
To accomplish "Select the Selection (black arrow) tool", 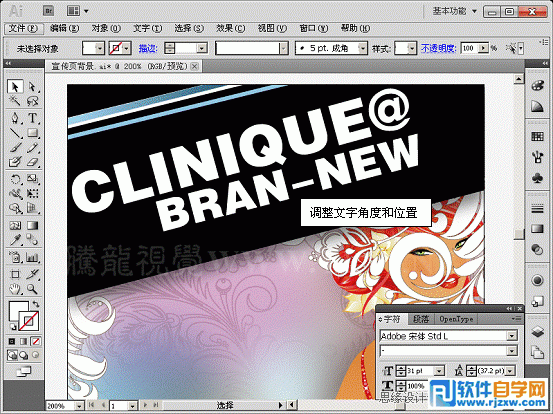I will point(15,86).
